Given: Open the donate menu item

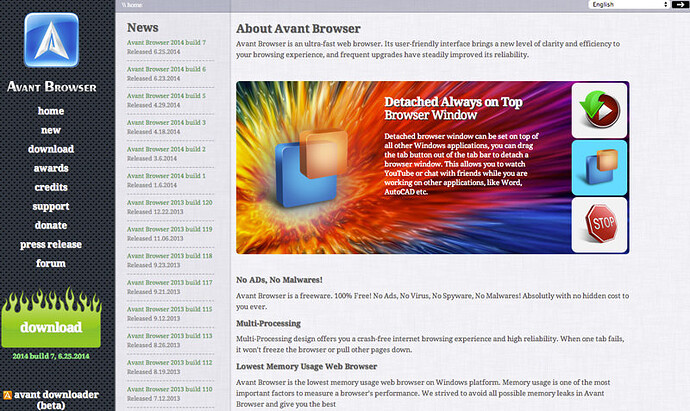Looking at the screenshot, I should pos(51,225).
